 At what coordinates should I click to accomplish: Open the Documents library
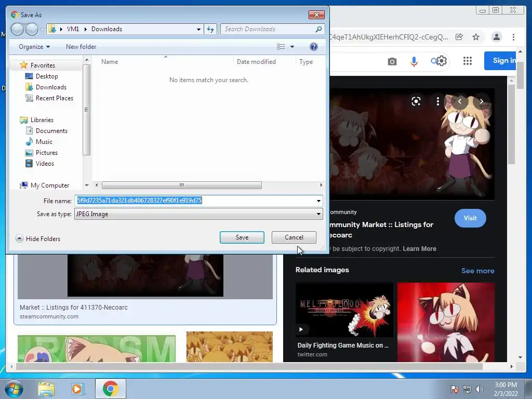tap(51, 130)
